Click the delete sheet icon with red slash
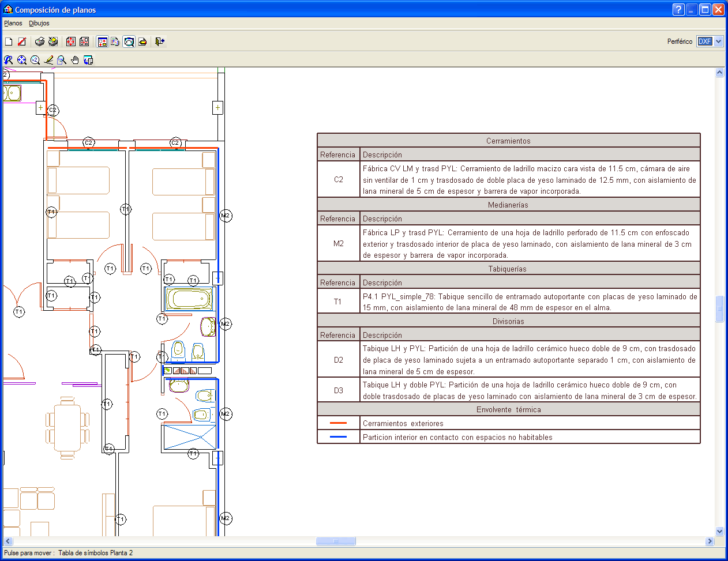728x561 pixels. point(22,42)
